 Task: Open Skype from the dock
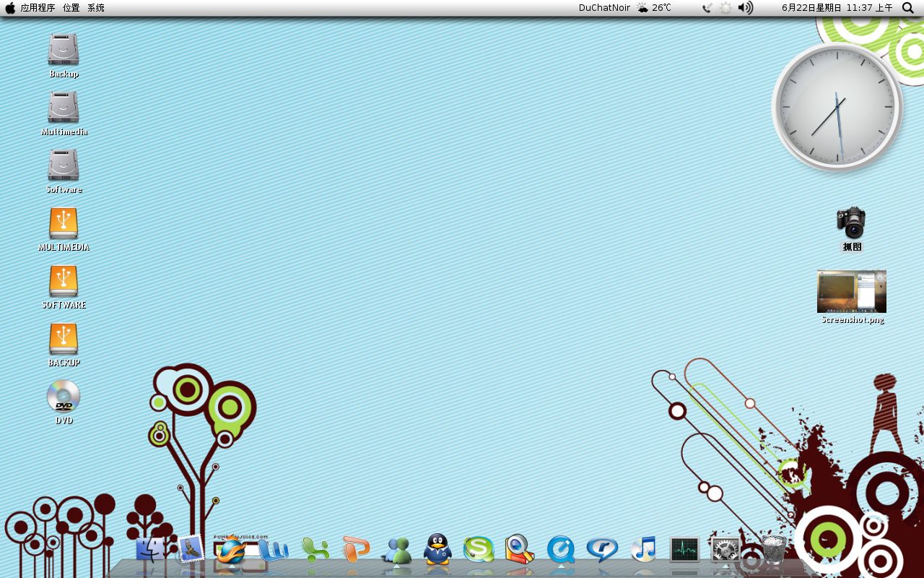[x=479, y=549]
